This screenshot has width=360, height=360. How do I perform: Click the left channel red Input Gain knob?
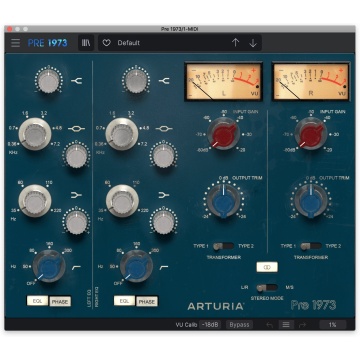tap(224, 134)
